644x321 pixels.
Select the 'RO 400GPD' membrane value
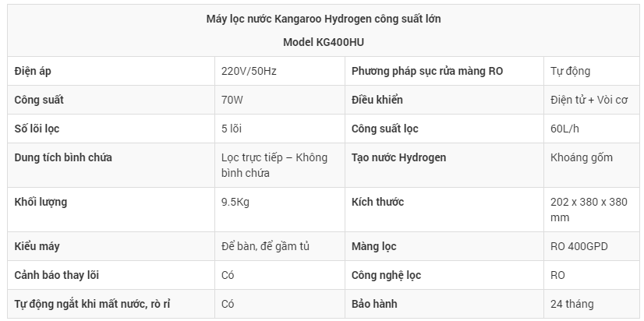(x=579, y=246)
